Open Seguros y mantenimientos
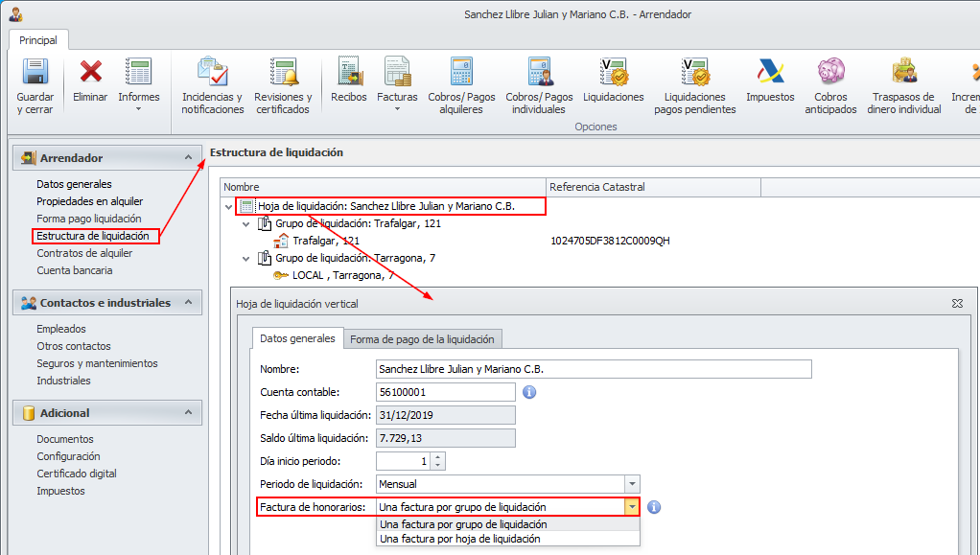 click(97, 363)
